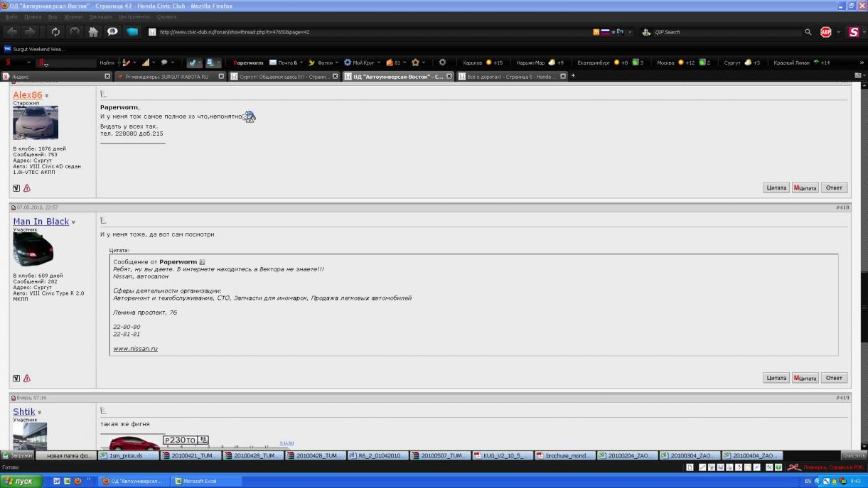Reload the current forum page

tap(55, 32)
